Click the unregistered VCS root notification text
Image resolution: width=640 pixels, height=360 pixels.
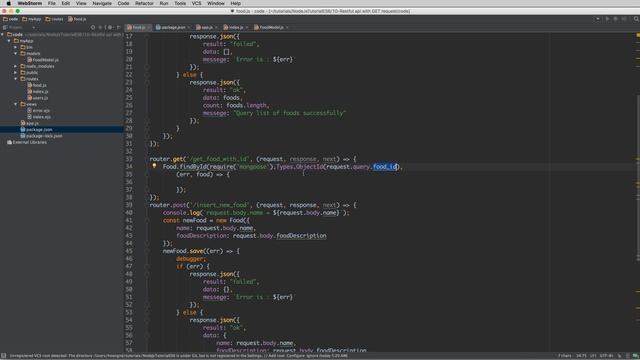pos(178,356)
